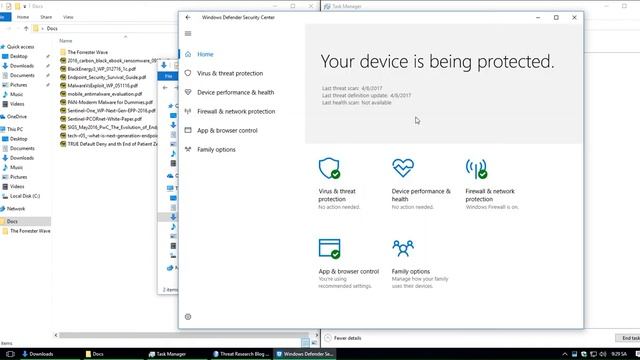640x360 pixels.
Task: Select The Forrester Wave folder in file list
Action: click(88, 52)
